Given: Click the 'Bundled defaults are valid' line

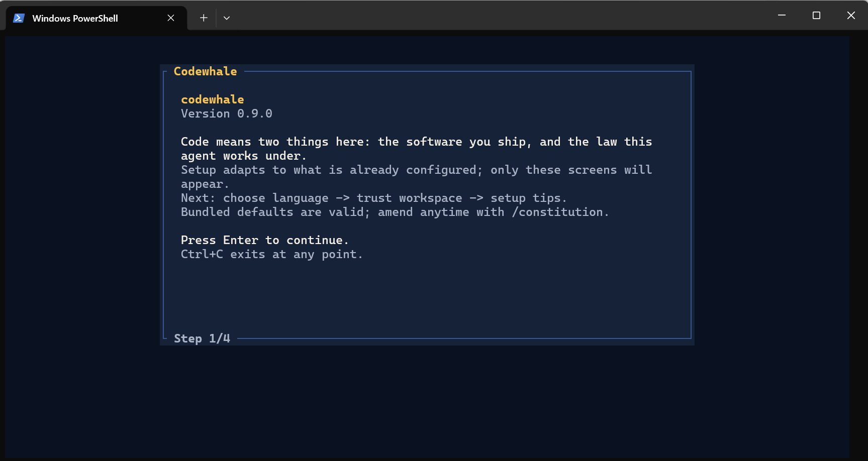Looking at the screenshot, I should point(395,212).
